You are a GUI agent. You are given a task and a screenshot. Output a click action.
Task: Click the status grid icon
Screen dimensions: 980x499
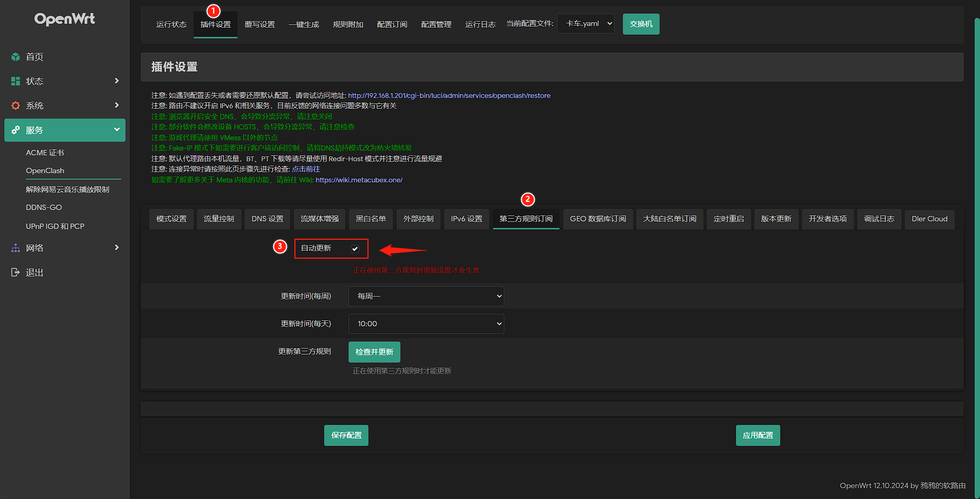coord(16,81)
